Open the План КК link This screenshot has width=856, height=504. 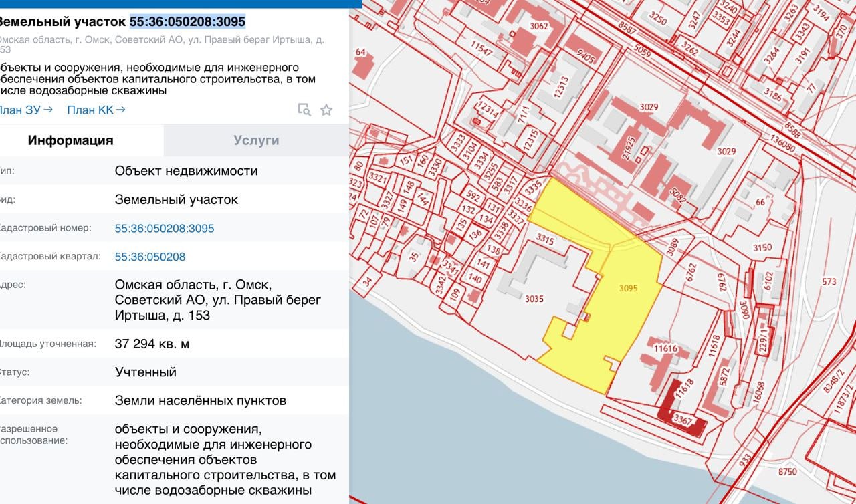pyautogui.click(x=96, y=110)
